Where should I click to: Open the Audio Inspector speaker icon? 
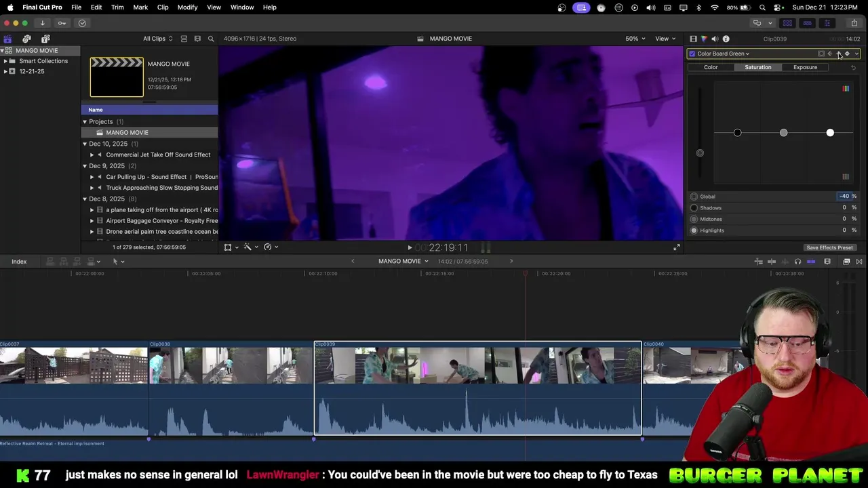(715, 39)
